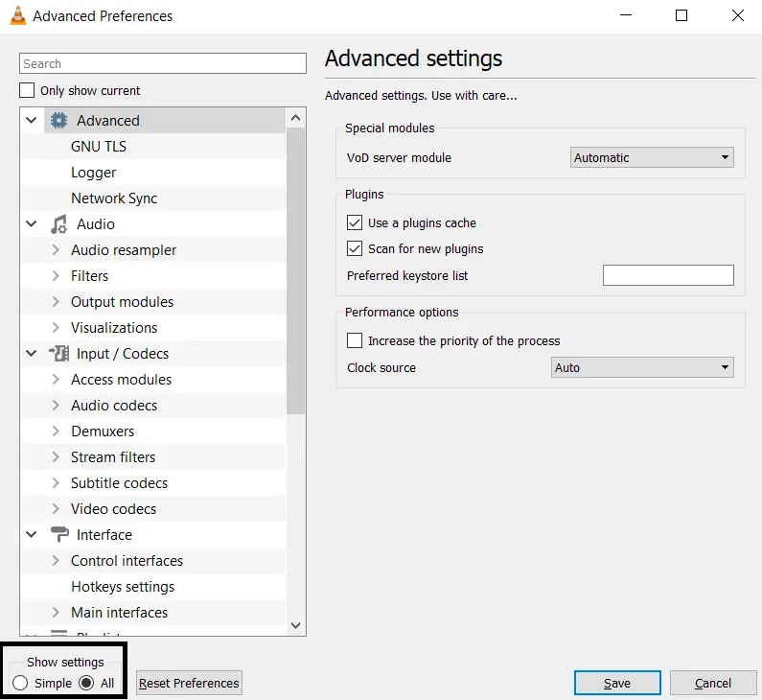Expand Visualizations node

click(56, 328)
